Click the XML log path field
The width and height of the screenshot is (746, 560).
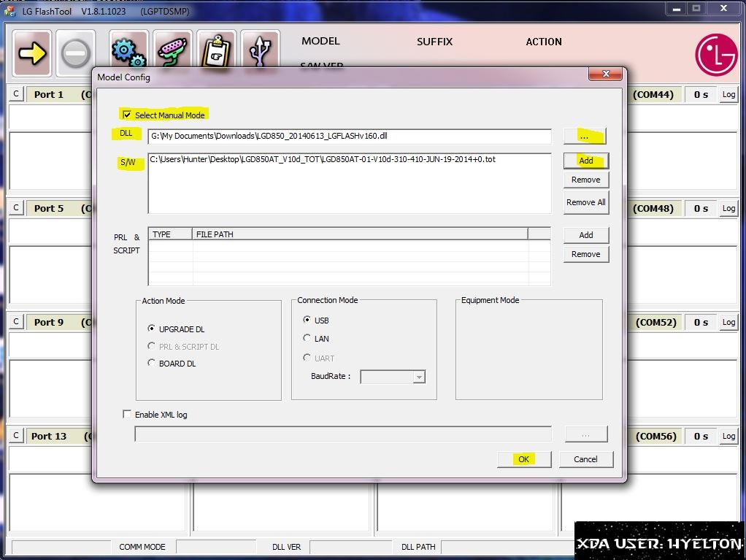click(343, 434)
